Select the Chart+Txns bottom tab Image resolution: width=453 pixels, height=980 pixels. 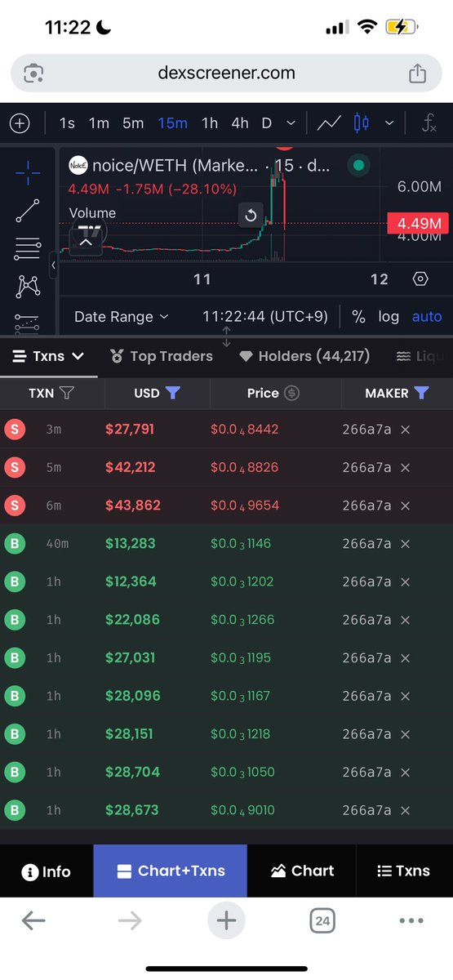[171, 871]
